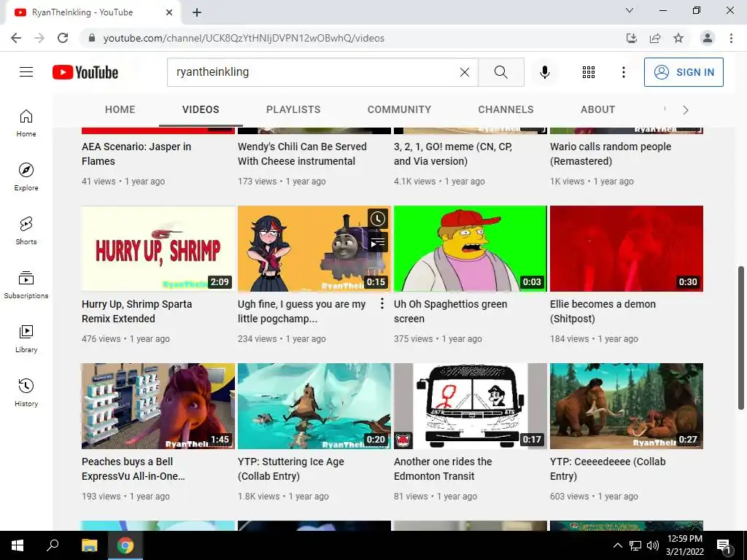Open 'Uh Oh Spaghettios green screen' title
This screenshot has height=560, width=747.
click(450, 311)
